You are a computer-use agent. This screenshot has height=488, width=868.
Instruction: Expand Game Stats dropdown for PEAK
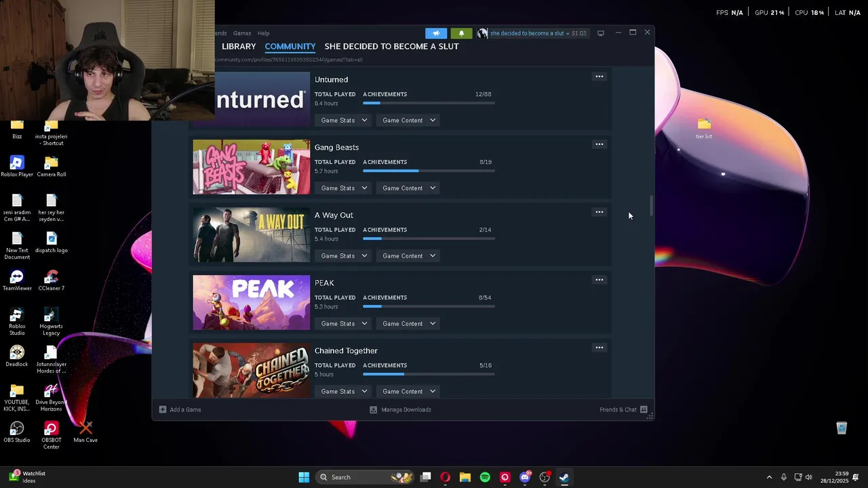pyautogui.click(x=344, y=323)
